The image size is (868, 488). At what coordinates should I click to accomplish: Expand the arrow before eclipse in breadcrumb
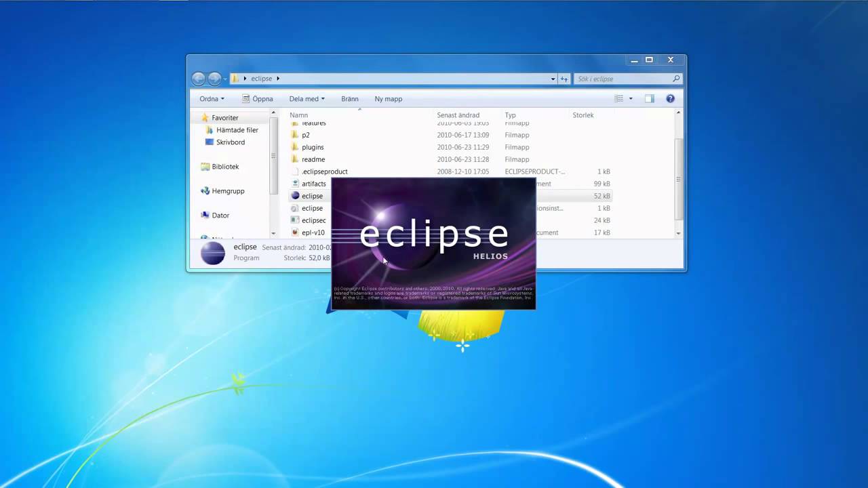pos(245,79)
